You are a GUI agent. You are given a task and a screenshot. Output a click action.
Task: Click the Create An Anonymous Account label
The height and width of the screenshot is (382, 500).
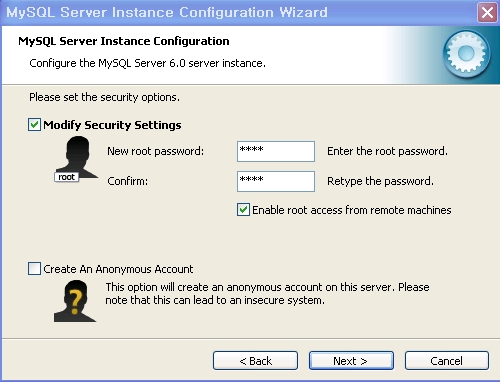pyautogui.click(x=118, y=269)
